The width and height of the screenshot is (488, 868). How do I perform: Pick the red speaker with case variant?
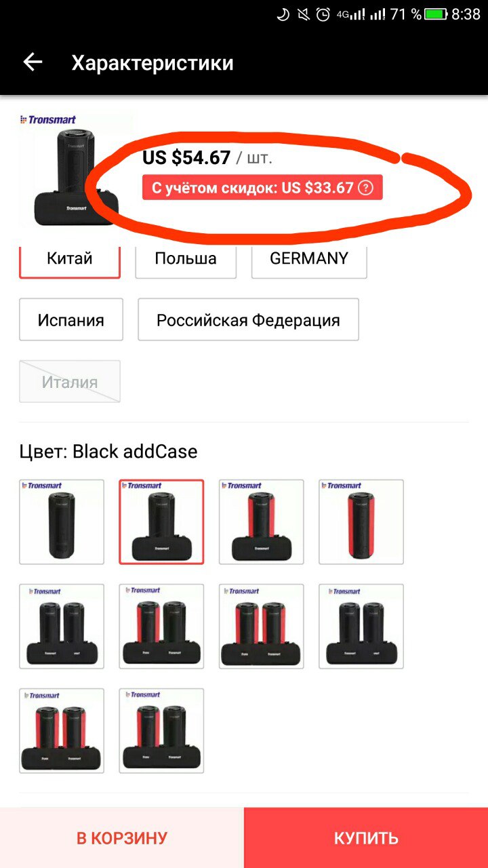[x=262, y=522]
